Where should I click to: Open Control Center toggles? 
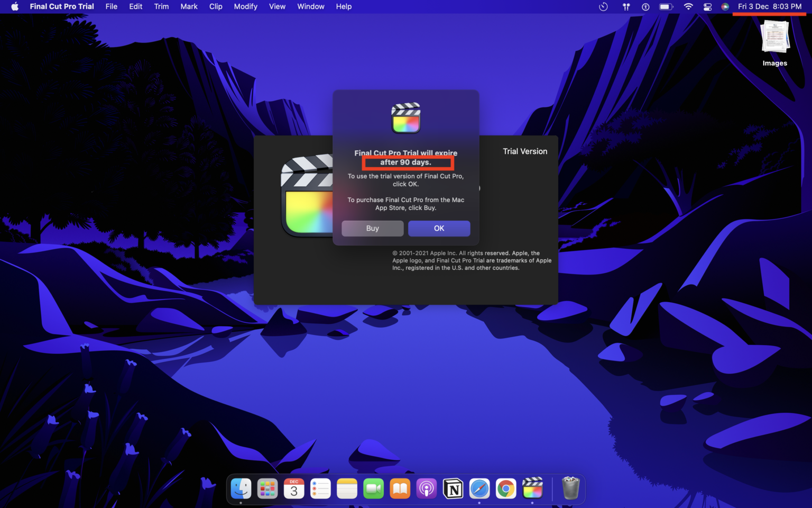click(707, 6)
